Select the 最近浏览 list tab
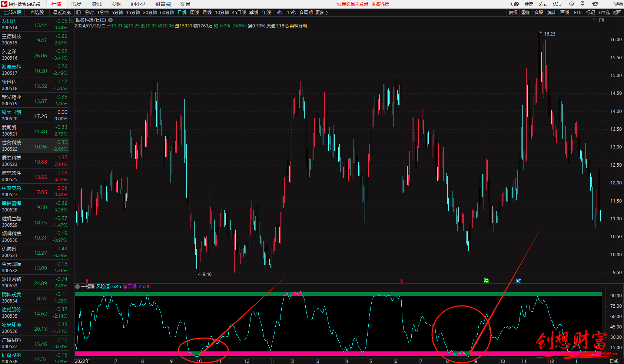 62,13
